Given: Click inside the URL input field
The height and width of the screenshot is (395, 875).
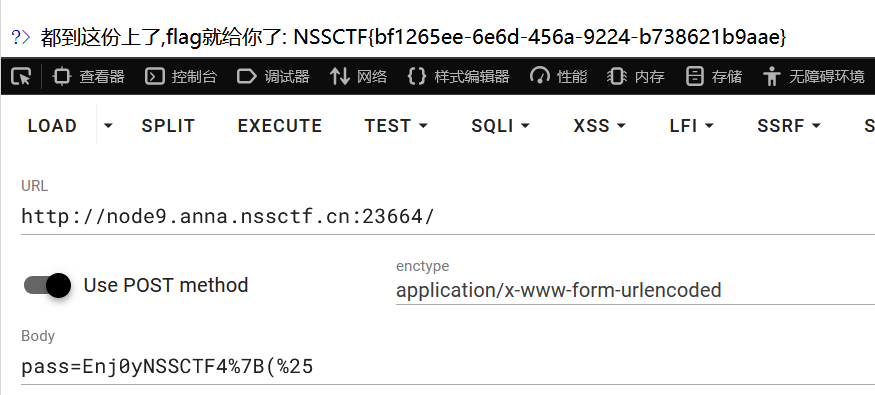Looking at the screenshot, I should tap(448, 216).
